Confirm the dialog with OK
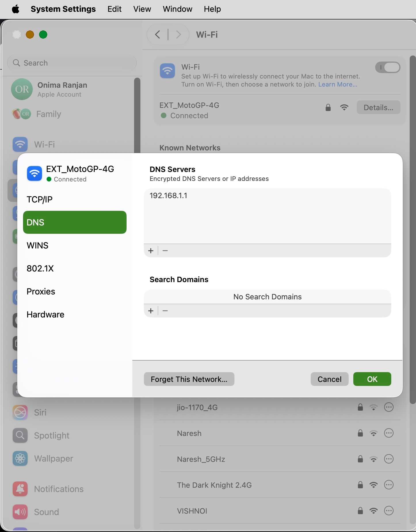The width and height of the screenshot is (416, 532). pyautogui.click(x=372, y=379)
